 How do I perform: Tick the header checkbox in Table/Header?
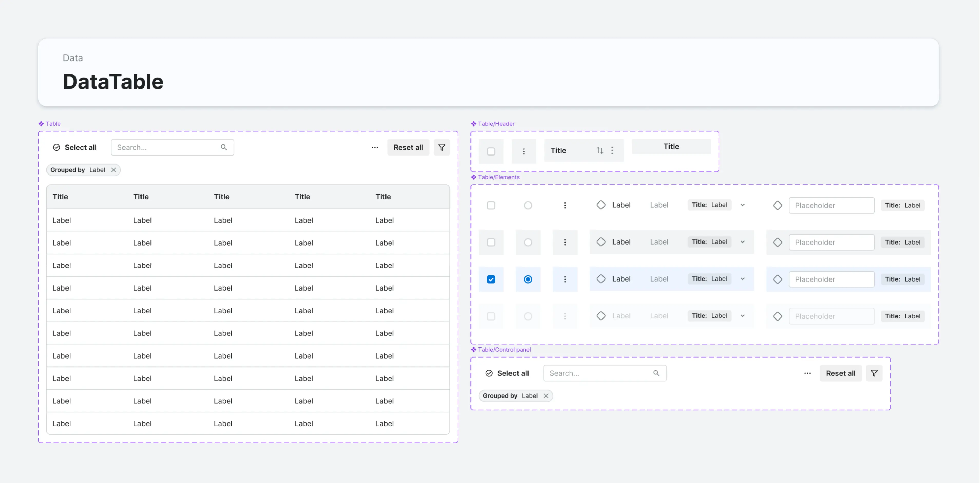491,151
